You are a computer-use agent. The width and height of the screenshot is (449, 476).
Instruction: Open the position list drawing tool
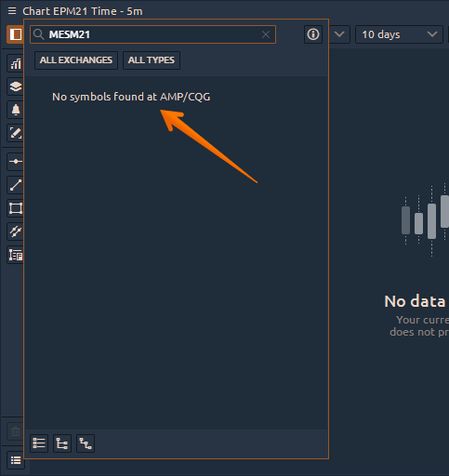tap(16, 255)
